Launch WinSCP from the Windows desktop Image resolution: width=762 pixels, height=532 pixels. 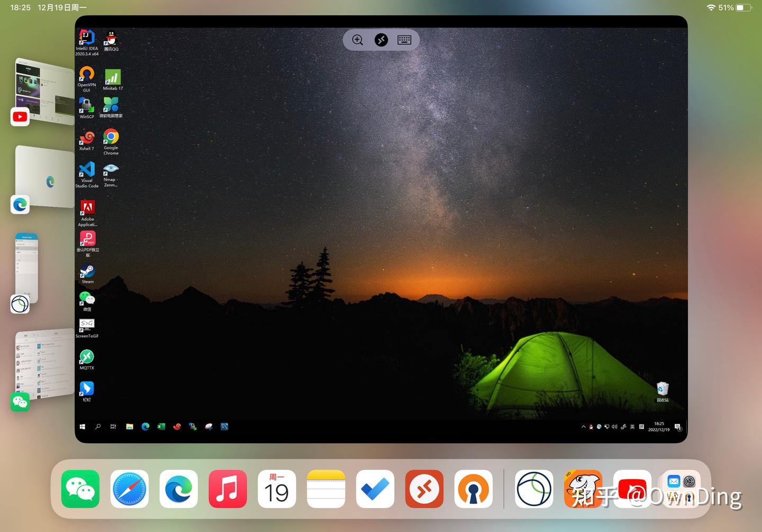click(x=87, y=108)
